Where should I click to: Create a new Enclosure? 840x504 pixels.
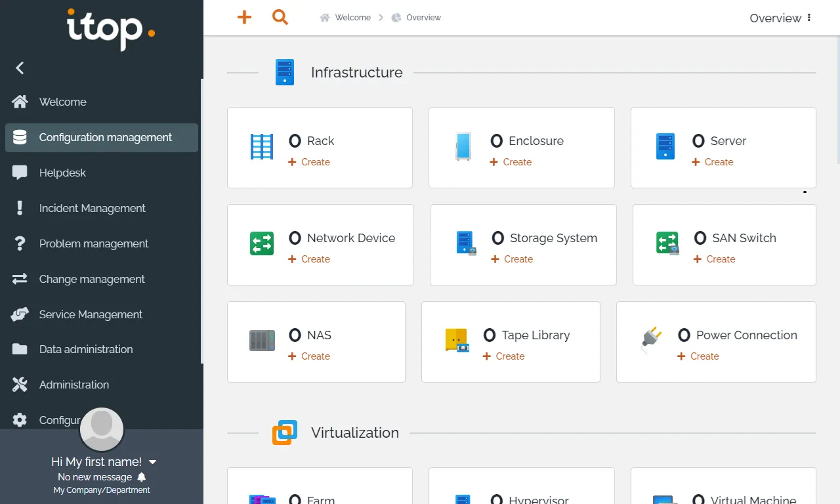[511, 162]
